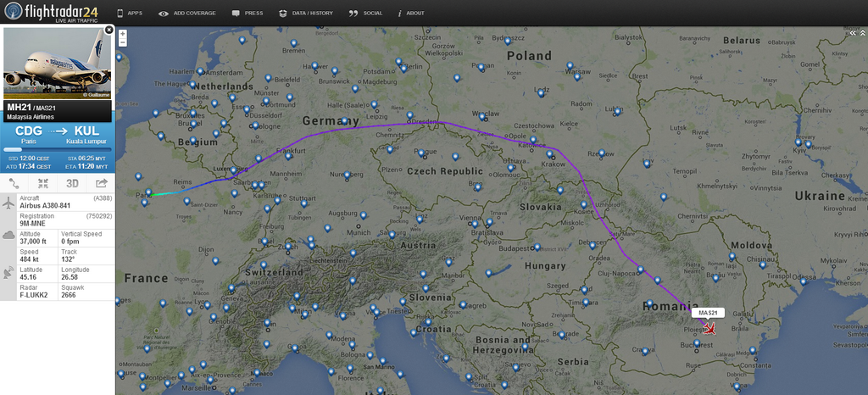Share this flight using the share icon
Screen dimensions: 868x395
102,183
